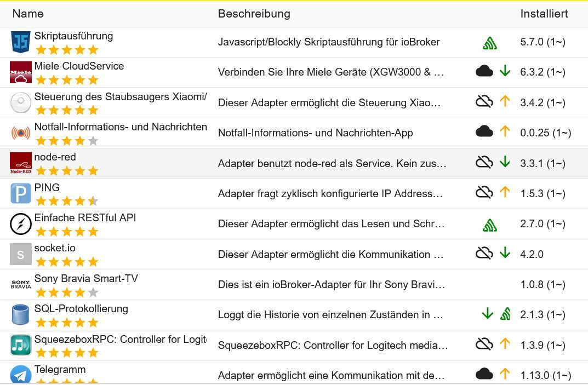Click description 'Javascript/Blockly Skriptausführung für ioBroker'
This screenshot has width=588, height=385.
[329, 42]
